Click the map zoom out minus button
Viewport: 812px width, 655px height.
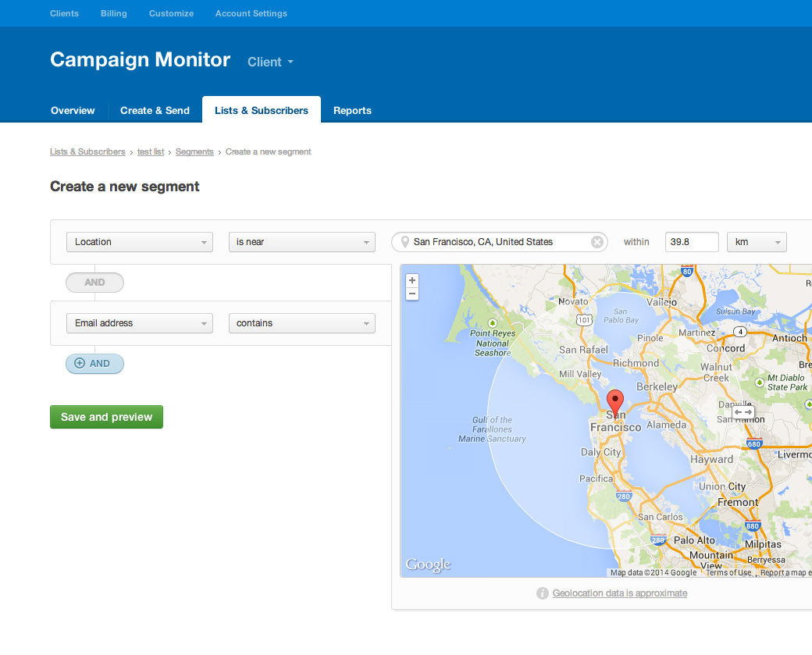click(x=412, y=294)
